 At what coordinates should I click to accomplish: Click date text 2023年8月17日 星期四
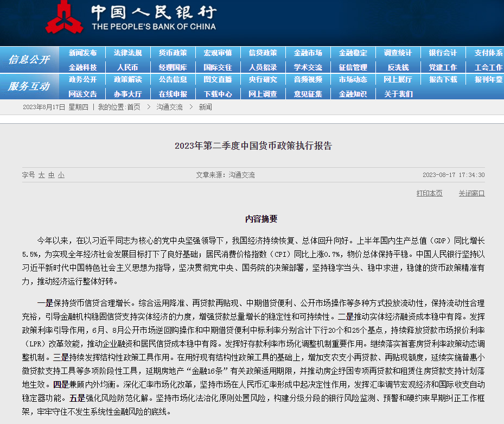pos(55,107)
